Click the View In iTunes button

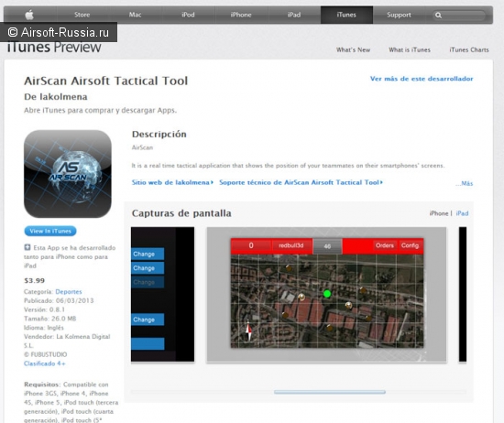coord(50,231)
